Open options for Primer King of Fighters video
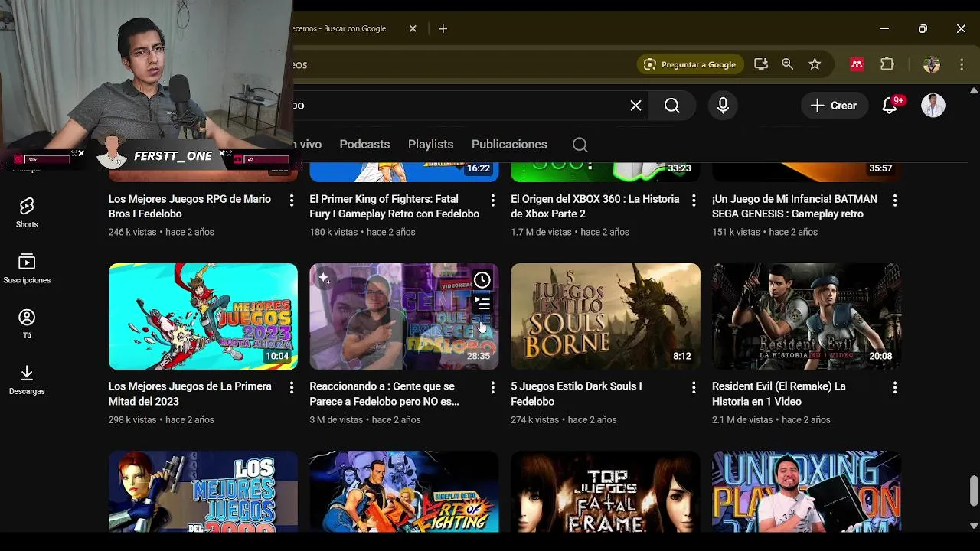 click(492, 201)
